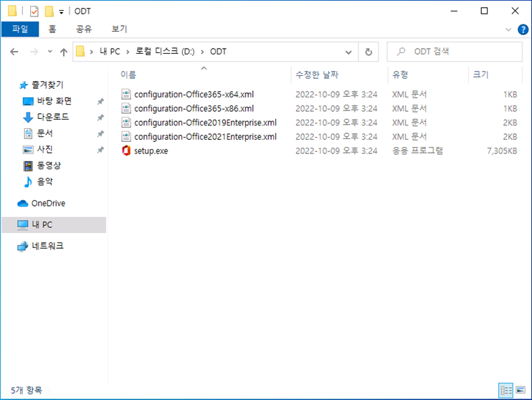The width and height of the screenshot is (532, 400).
Task: Open the blue Help question mark icon
Action: coord(523,29)
